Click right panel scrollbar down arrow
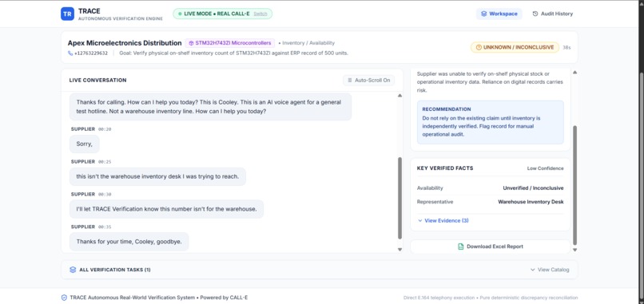Viewport: 644px width, 304px height. (574, 250)
